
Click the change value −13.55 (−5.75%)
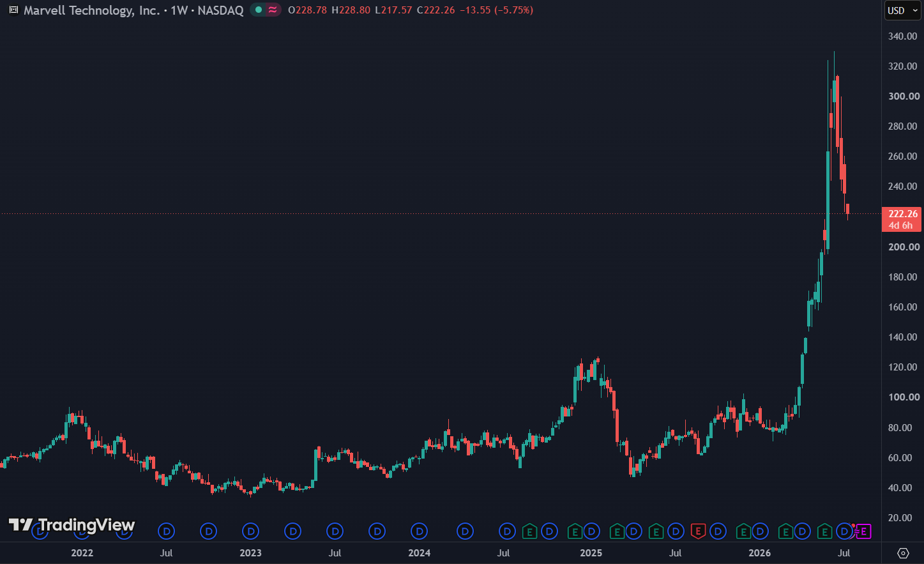[x=497, y=10]
